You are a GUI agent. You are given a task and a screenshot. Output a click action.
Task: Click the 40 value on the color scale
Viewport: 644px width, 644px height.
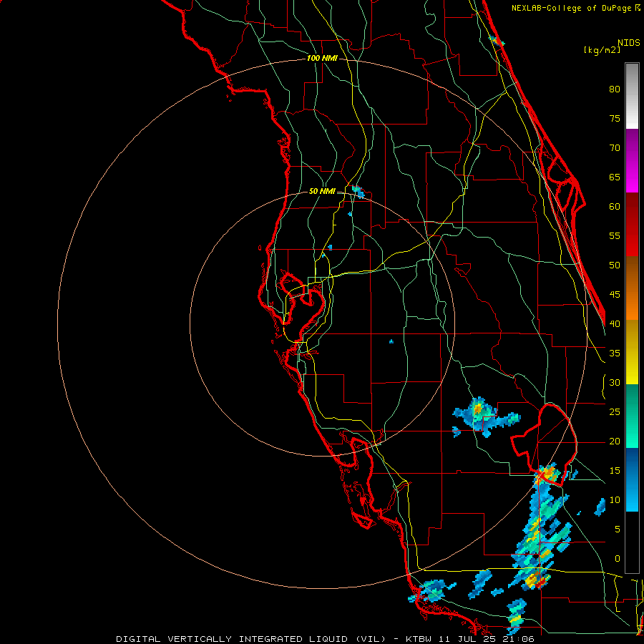pyautogui.click(x=615, y=323)
